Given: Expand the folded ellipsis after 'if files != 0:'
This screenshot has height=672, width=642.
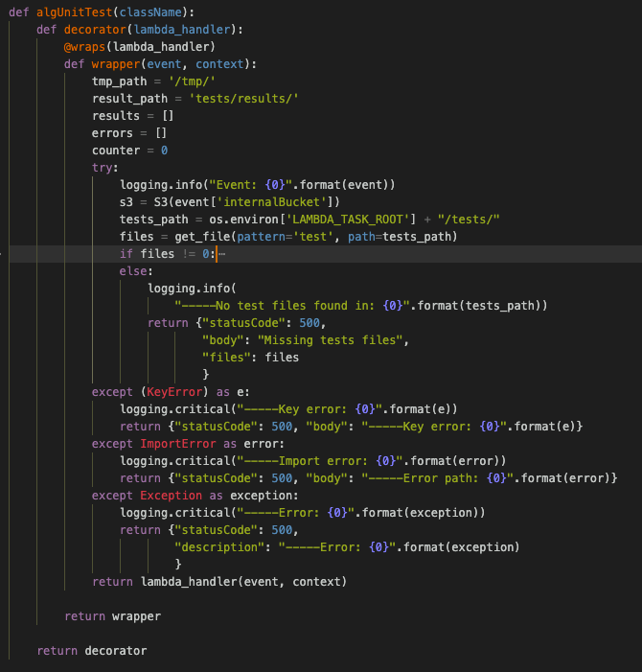Looking at the screenshot, I should click(222, 254).
